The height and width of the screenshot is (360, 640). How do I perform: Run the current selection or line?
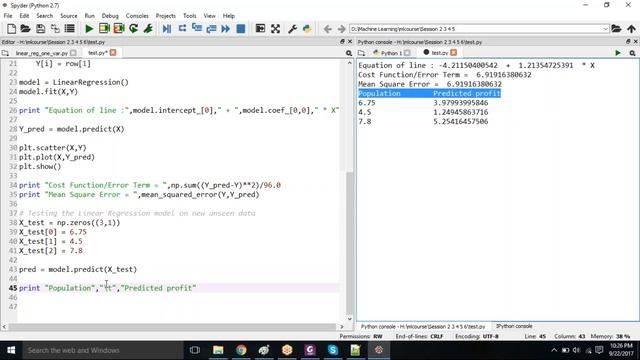(x=148, y=29)
